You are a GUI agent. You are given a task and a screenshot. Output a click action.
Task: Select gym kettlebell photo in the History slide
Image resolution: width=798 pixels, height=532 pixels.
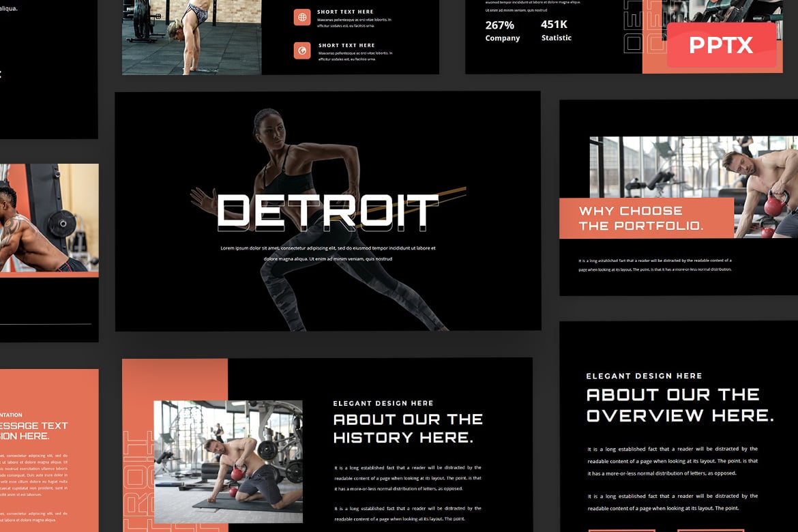click(x=228, y=462)
